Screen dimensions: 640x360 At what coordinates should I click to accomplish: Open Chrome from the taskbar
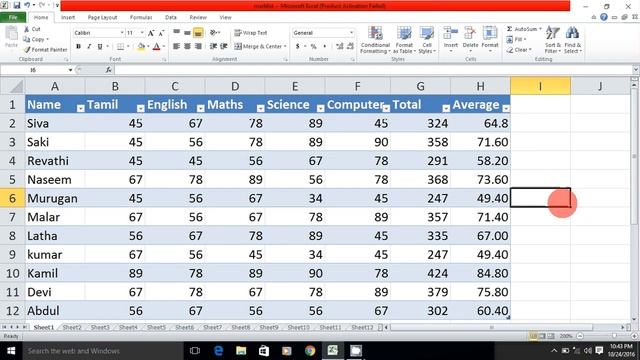[310, 351]
